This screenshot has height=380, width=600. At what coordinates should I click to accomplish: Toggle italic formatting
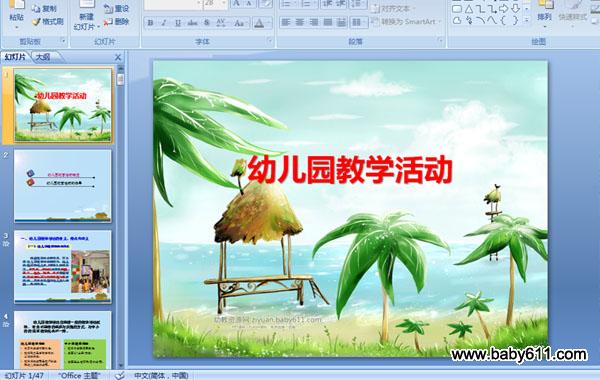coord(164,23)
